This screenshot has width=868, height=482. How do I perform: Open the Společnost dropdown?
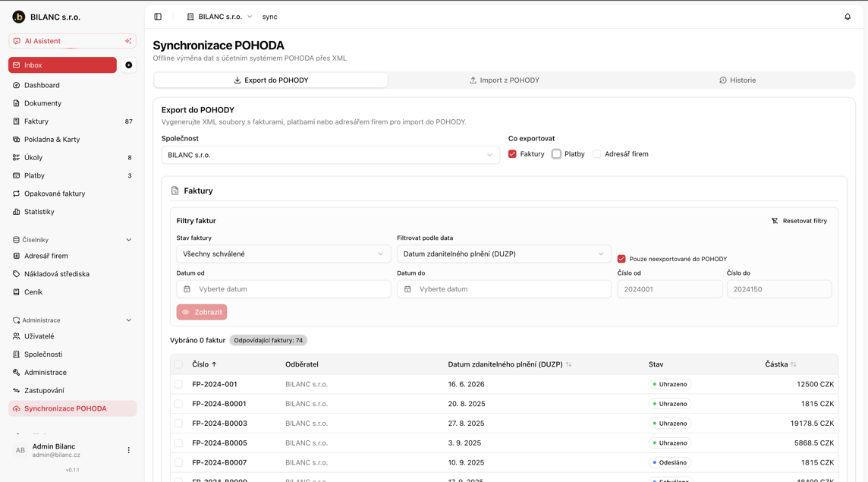tap(331, 155)
